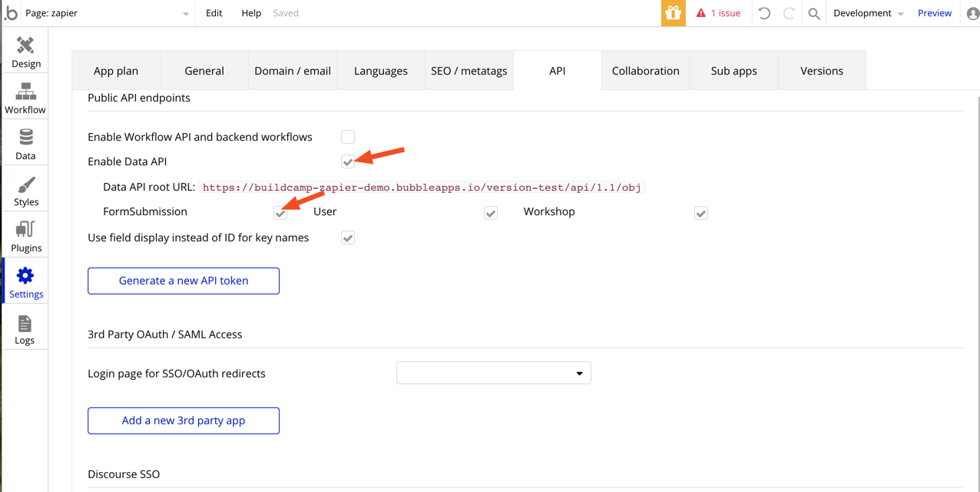Click Generate a new API token
This screenshot has height=492, width=980.
point(183,281)
